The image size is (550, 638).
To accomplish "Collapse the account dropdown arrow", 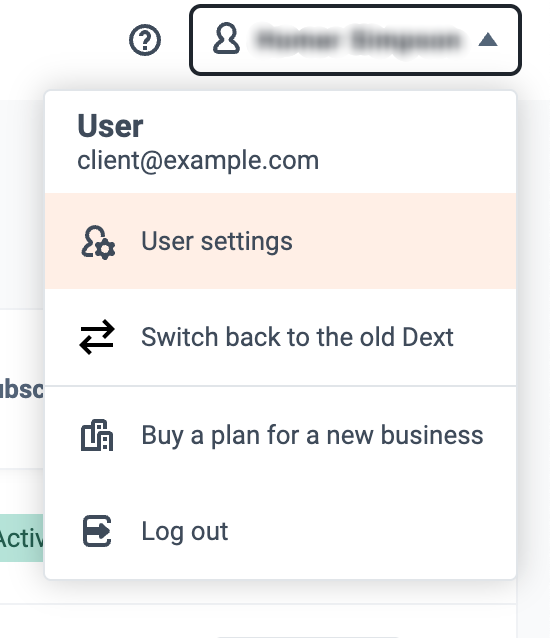I will [488, 40].
